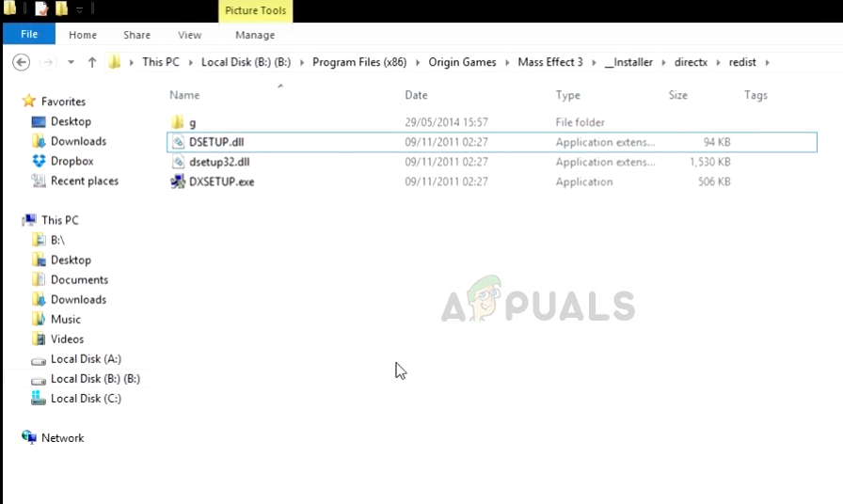The image size is (843, 504).
Task: Open the File menu
Action: 29,35
